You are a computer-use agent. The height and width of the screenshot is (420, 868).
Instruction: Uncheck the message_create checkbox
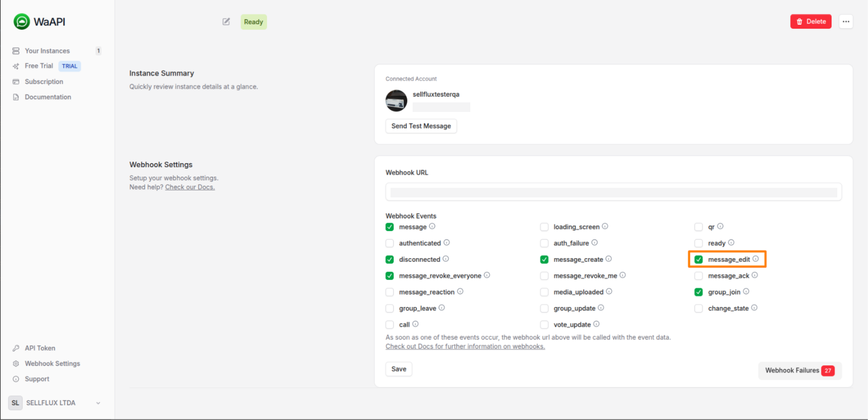click(544, 259)
